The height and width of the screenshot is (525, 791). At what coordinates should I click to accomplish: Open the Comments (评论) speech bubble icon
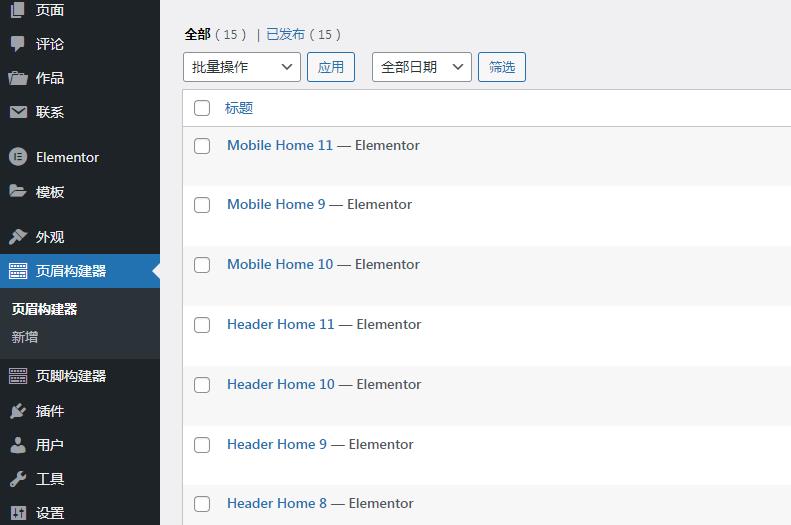pos(18,44)
